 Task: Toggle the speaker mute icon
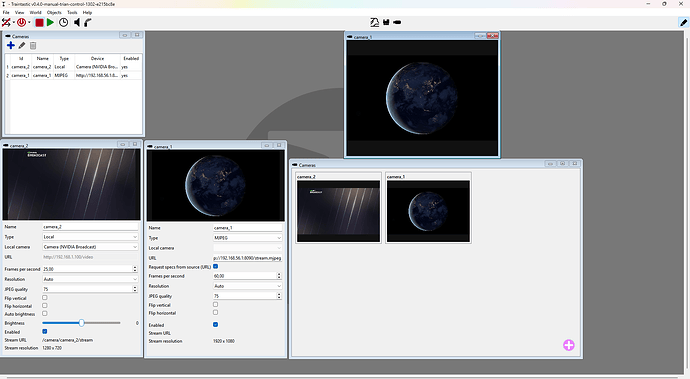(77, 22)
